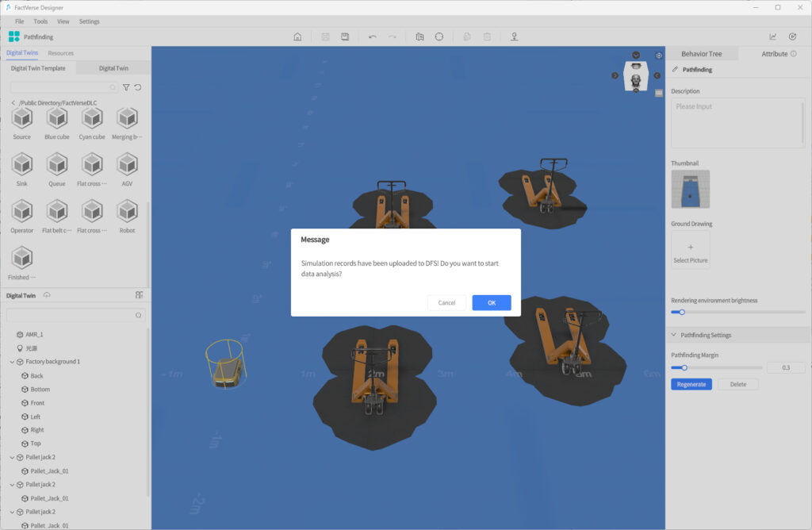Select the Sink template cube
The height and width of the screenshot is (530, 812).
(21, 165)
